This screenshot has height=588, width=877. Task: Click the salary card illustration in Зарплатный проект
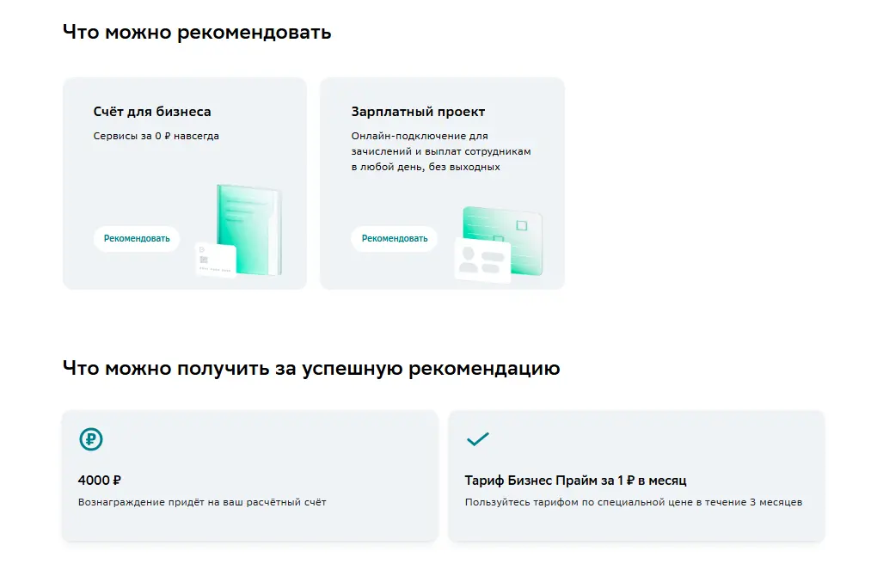pos(499,244)
